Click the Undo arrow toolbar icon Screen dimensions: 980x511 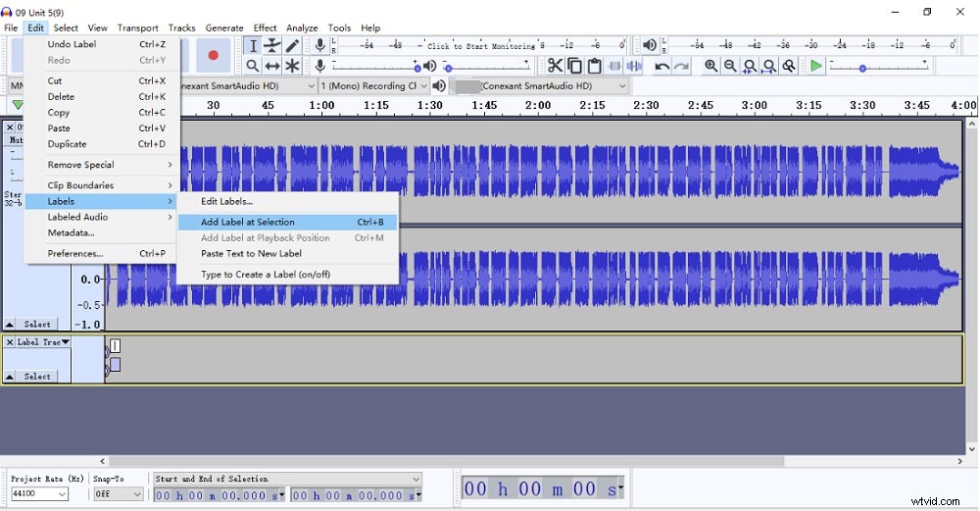(661, 66)
